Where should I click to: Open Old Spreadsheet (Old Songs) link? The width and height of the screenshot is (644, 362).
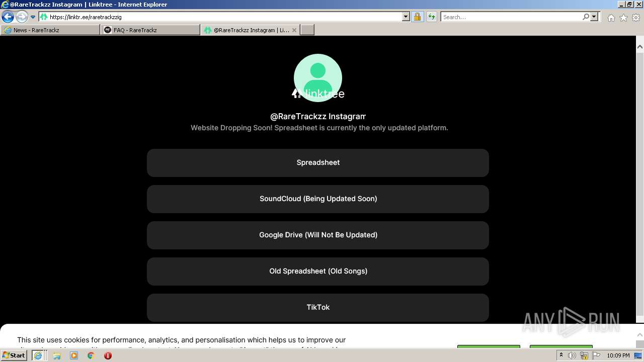(x=318, y=271)
